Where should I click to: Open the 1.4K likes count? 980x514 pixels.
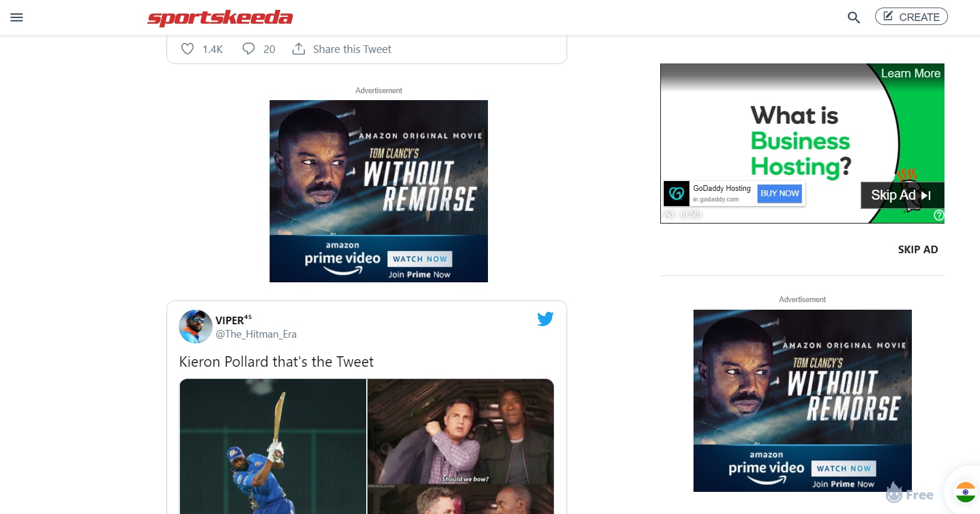[x=213, y=49]
